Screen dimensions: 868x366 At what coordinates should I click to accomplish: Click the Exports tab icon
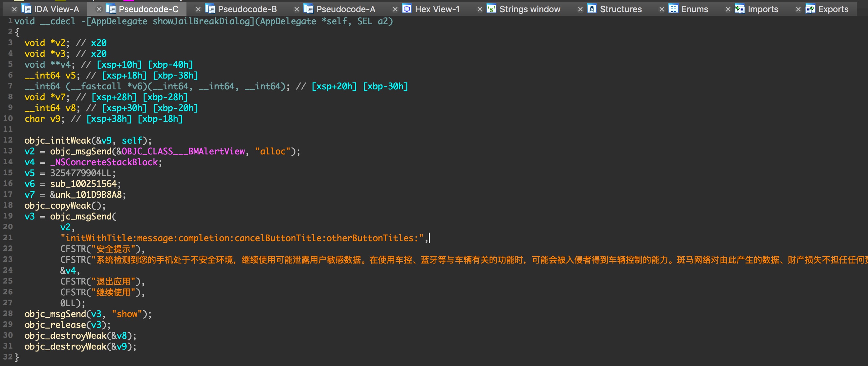click(810, 9)
